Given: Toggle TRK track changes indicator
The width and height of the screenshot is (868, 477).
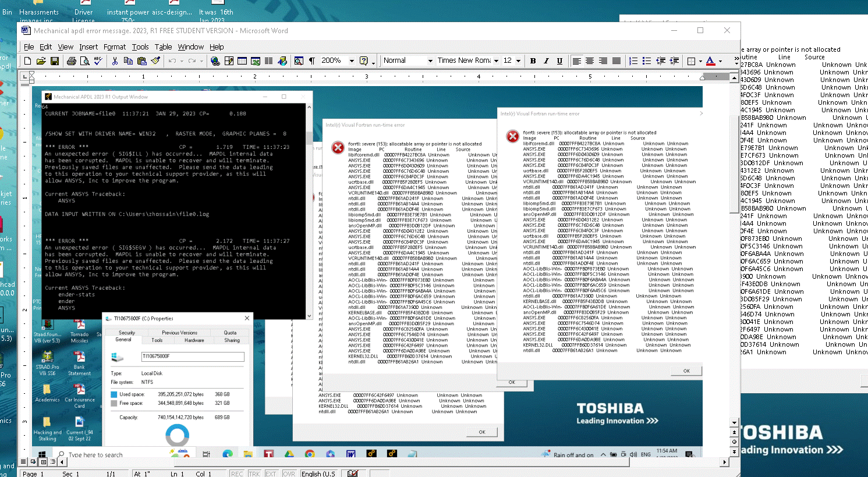Looking at the screenshot, I should [x=254, y=474].
